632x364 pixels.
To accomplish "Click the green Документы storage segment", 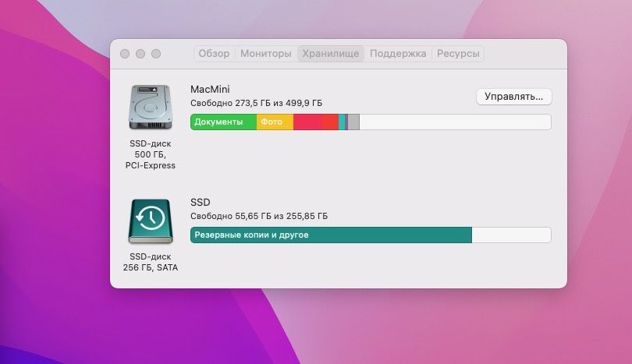I will coord(223,122).
